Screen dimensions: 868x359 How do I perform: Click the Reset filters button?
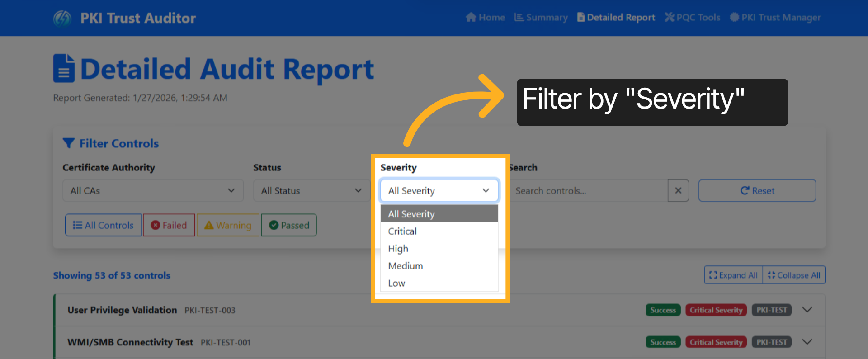(x=757, y=191)
